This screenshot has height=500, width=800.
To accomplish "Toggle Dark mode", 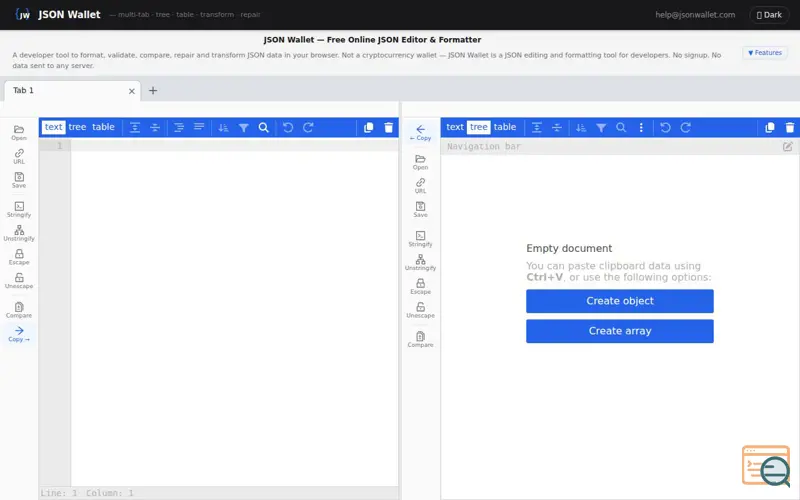I will point(769,15).
